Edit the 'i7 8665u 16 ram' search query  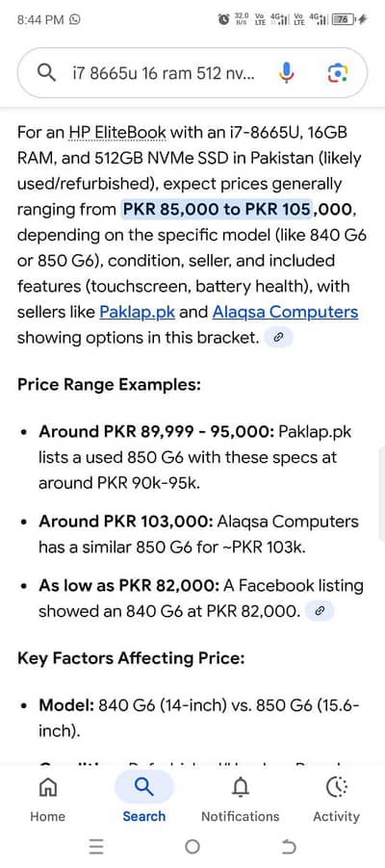tap(164, 73)
